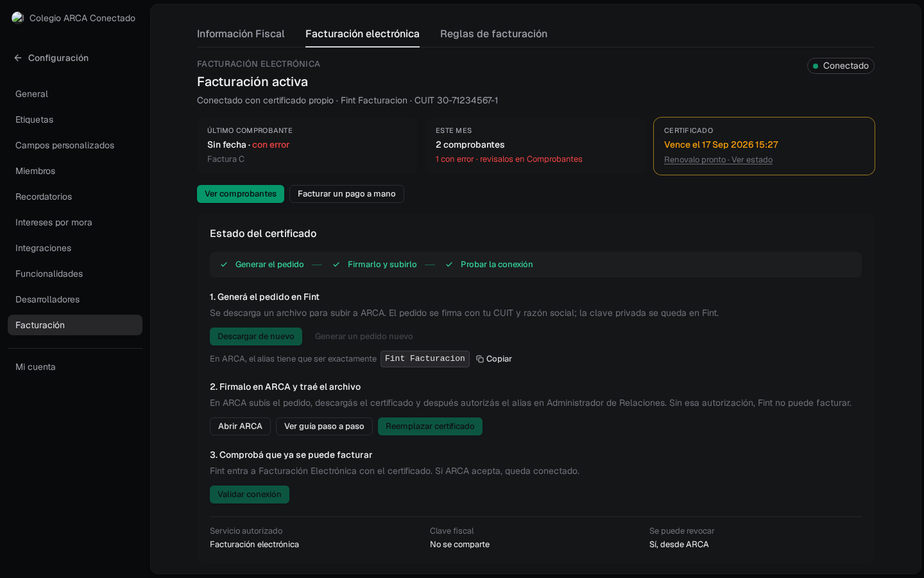Open Mi cuenta in the sidebar
924x578 pixels.
click(75, 367)
